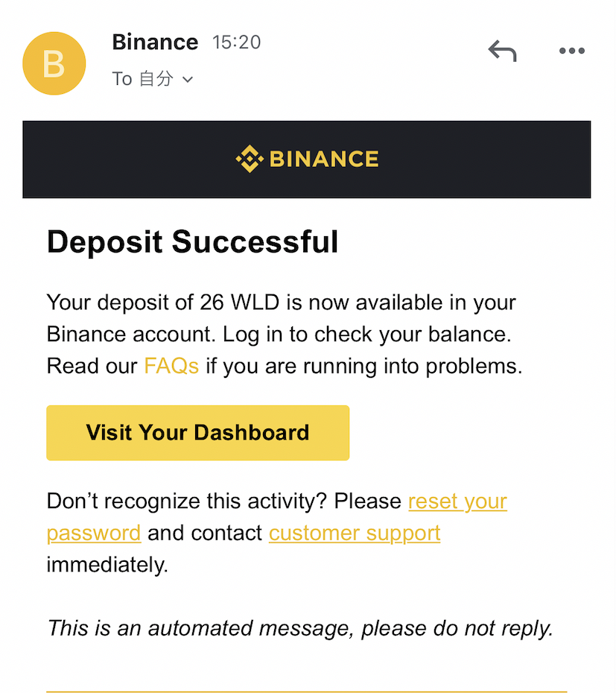Click the '26 WLD' deposit amount text
The width and height of the screenshot is (616, 693).
tap(240, 303)
